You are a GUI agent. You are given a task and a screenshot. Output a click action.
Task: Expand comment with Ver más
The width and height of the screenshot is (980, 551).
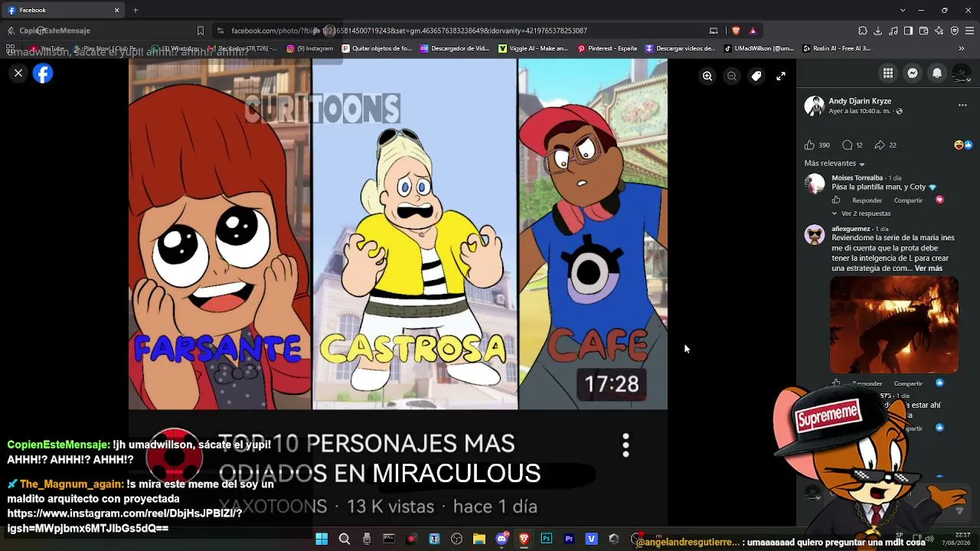929,269
